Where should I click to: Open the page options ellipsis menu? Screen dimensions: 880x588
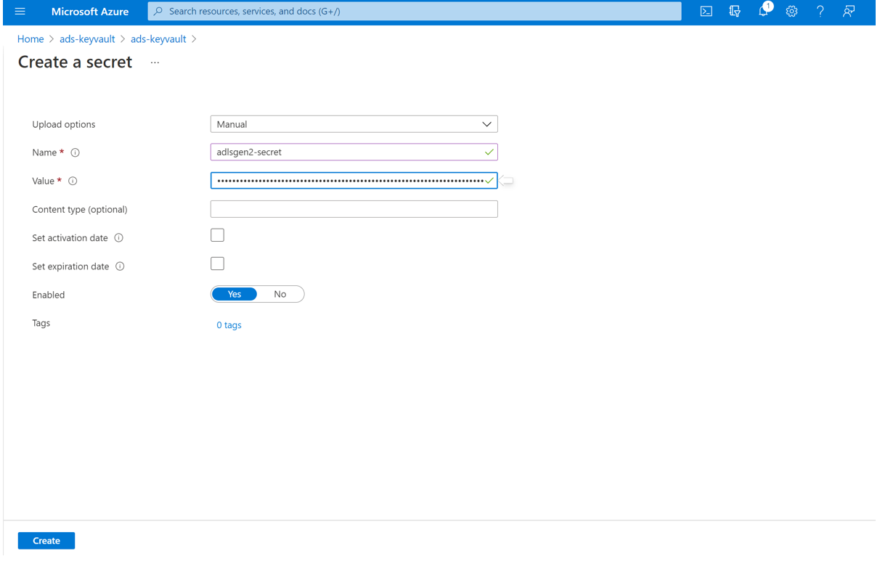point(154,62)
